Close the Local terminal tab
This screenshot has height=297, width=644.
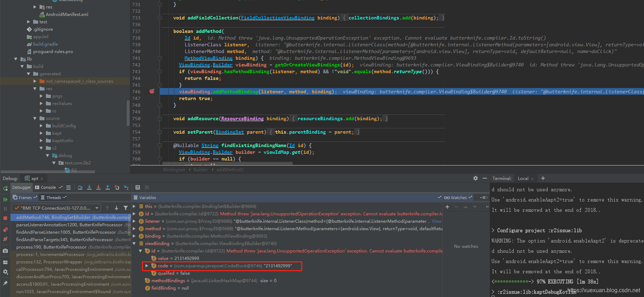[x=532, y=179]
